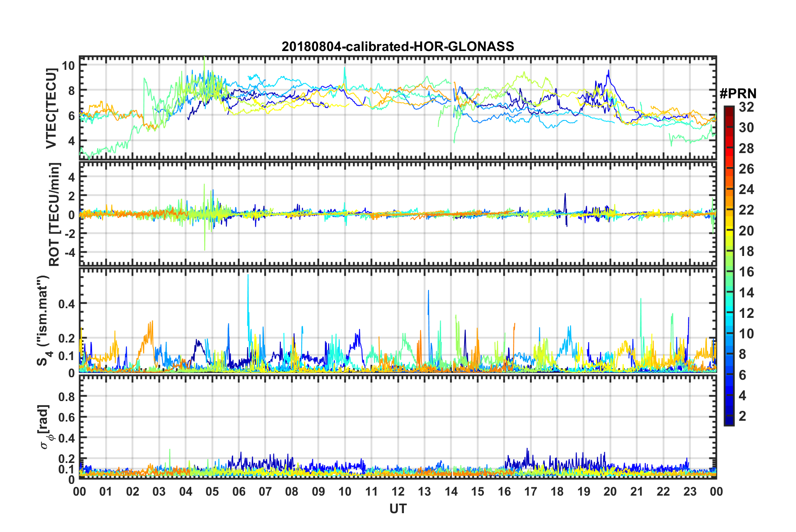
Task: Click colorbar tick label "8"
Action: click(742, 354)
